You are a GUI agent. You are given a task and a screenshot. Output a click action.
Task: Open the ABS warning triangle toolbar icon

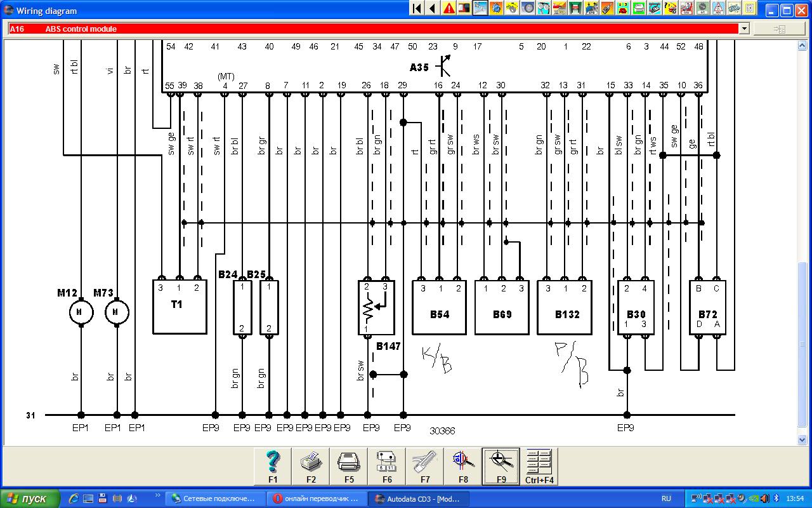coord(718,8)
